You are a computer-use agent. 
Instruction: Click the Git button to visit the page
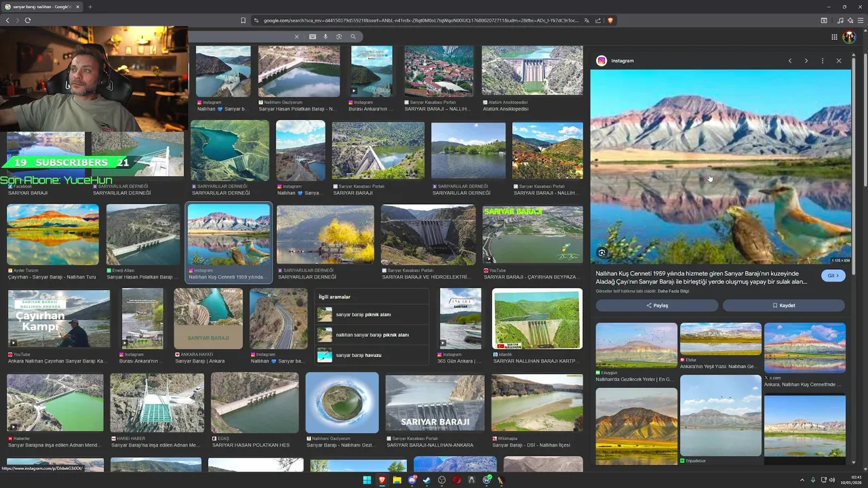[x=833, y=276]
